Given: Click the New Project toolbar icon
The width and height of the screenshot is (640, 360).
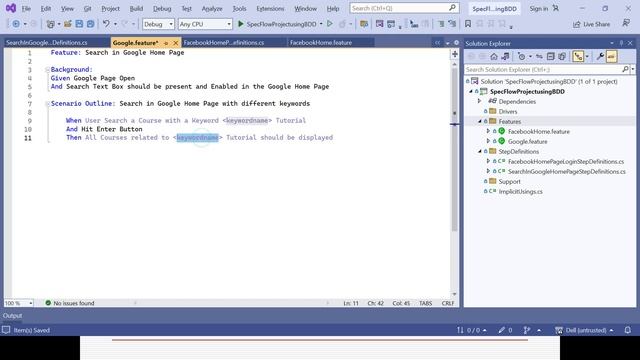Looking at the screenshot, I should coord(50,24).
